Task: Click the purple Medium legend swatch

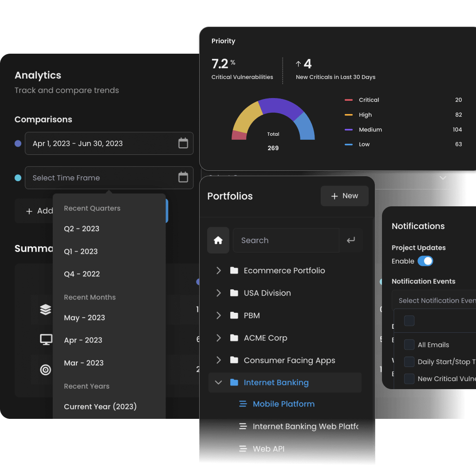Action: (x=349, y=130)
